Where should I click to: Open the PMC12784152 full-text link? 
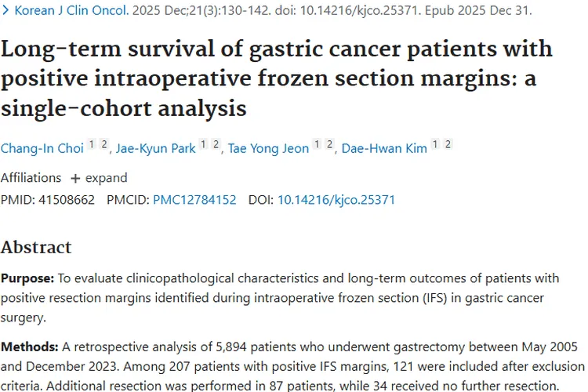pyautogui.click(x=194, y=200)
